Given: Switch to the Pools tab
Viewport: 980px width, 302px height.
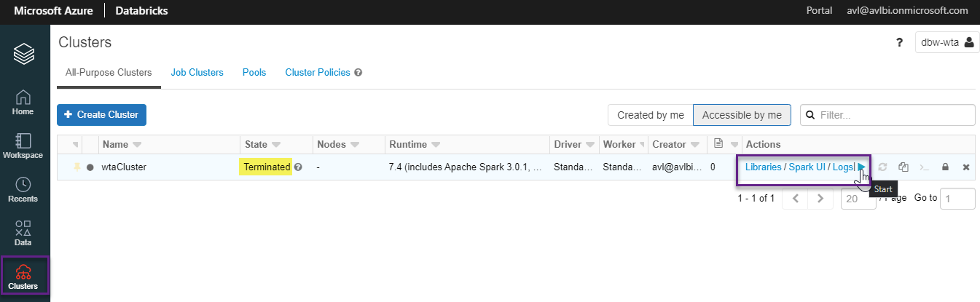Looking at the screenshot, I should [x=254, y=73].
